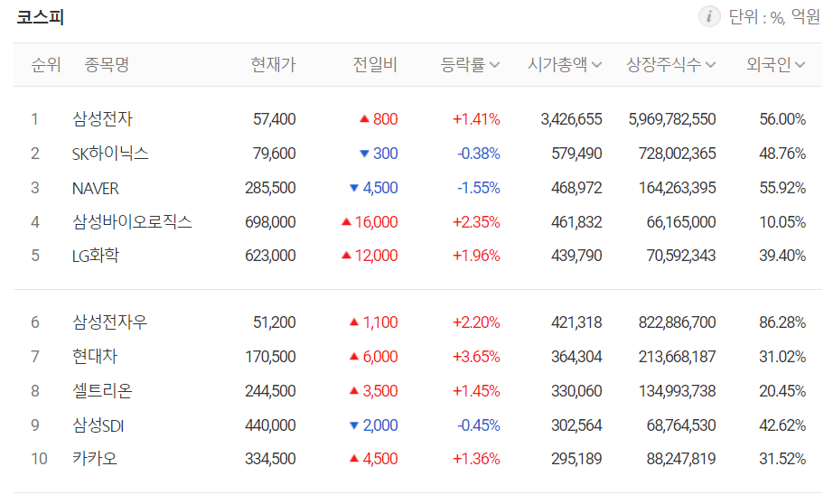Open the 삼성SDI stock link
Viewport: 833px width, 504px height.
pos(98,425)
